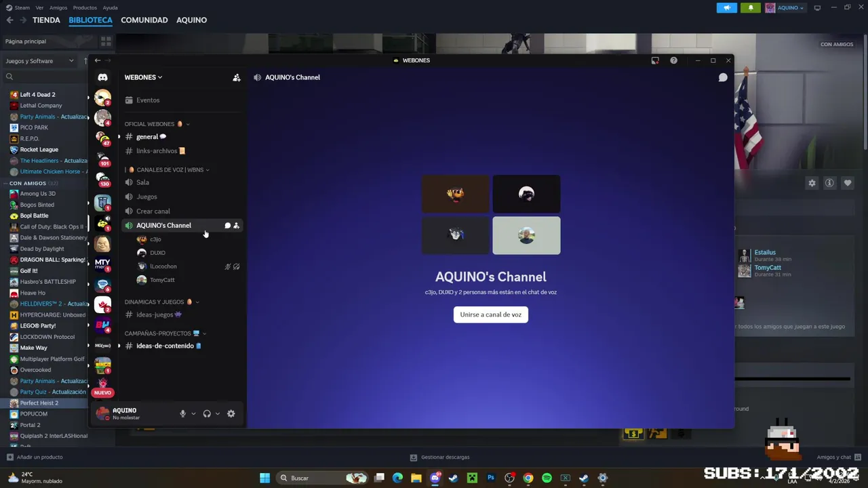Click Steam library search field
This screenshot has height=488, width=868.
click(44, 77)
